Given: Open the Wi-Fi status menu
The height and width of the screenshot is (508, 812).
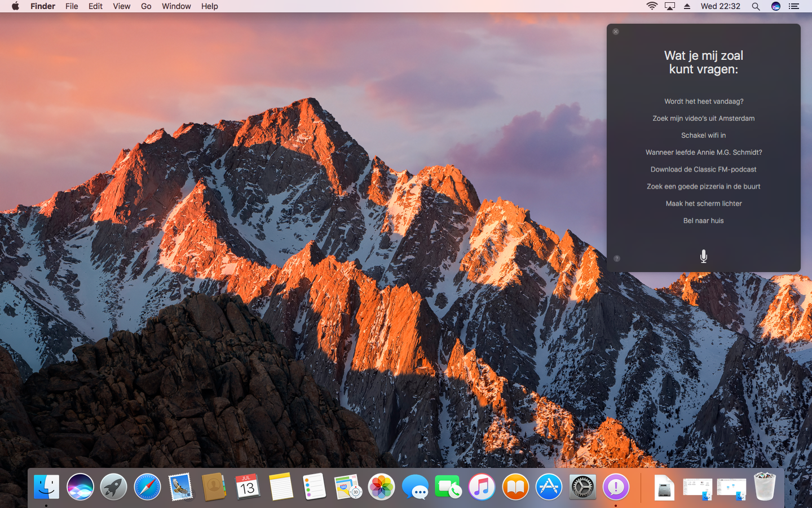Looking at the screenshot, I should click(x=652, y=6).
